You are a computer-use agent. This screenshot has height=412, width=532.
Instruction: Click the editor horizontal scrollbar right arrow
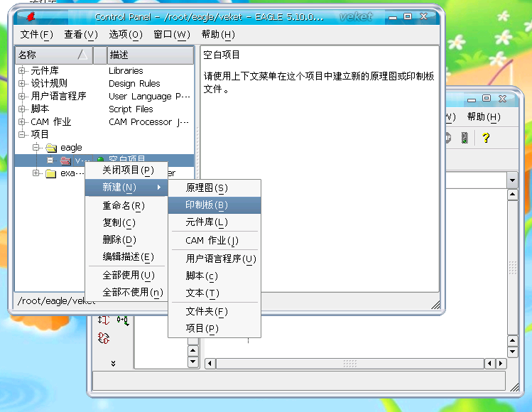click(501, 364)
